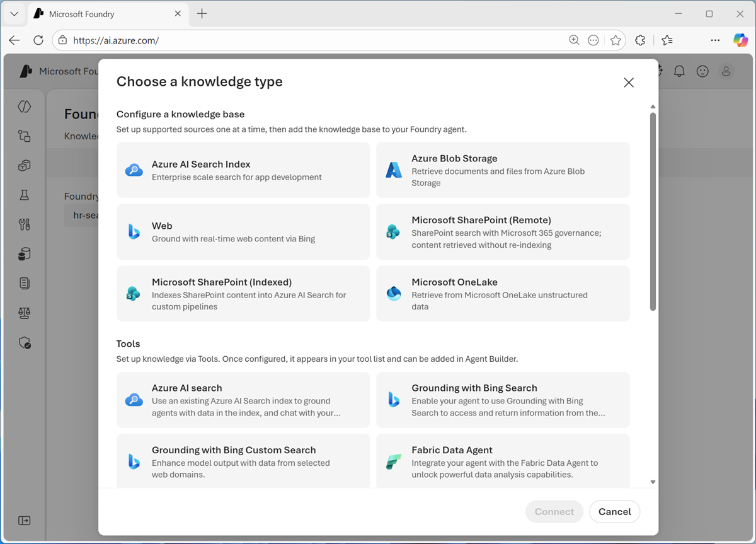Viewport: 756px width, 544px height.
Task: Select the data storage database icon
Action: [x=24, y=253]
